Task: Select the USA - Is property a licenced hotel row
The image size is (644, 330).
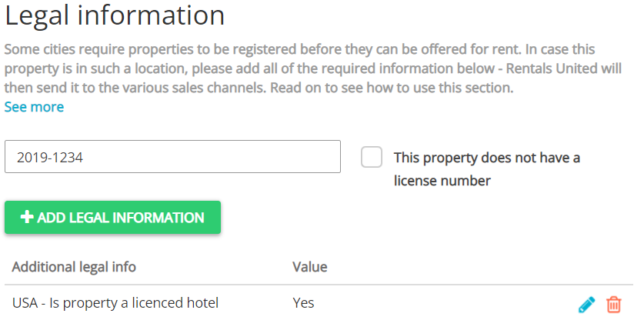Action: (x=115, y=303)
